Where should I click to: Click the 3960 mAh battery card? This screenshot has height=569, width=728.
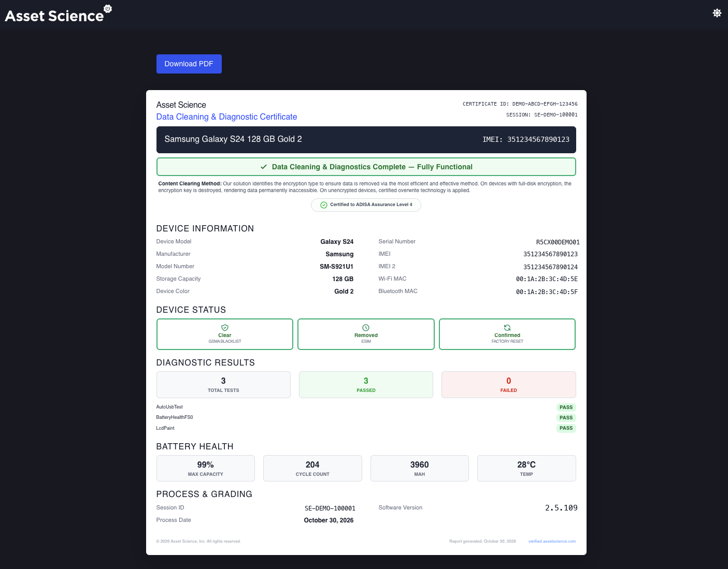pyautogui.click(x=420, y=468)
